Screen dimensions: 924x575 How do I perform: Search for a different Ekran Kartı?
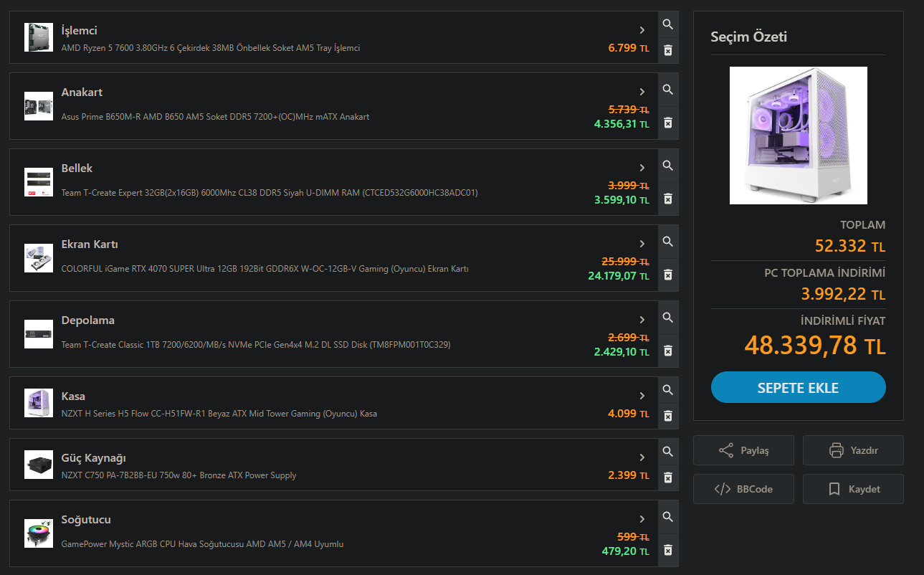pyautogui.click(x=668, y=242)
